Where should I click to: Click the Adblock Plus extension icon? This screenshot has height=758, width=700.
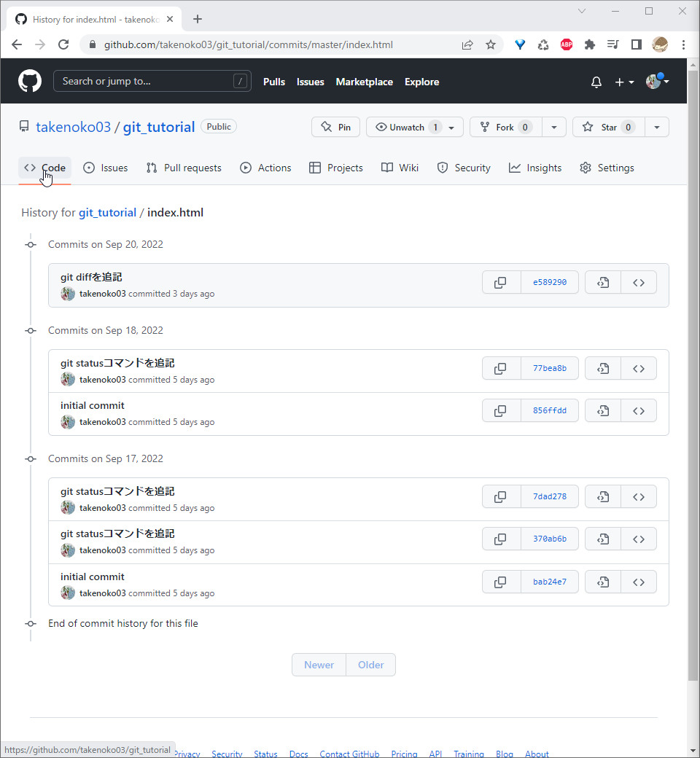567,45
